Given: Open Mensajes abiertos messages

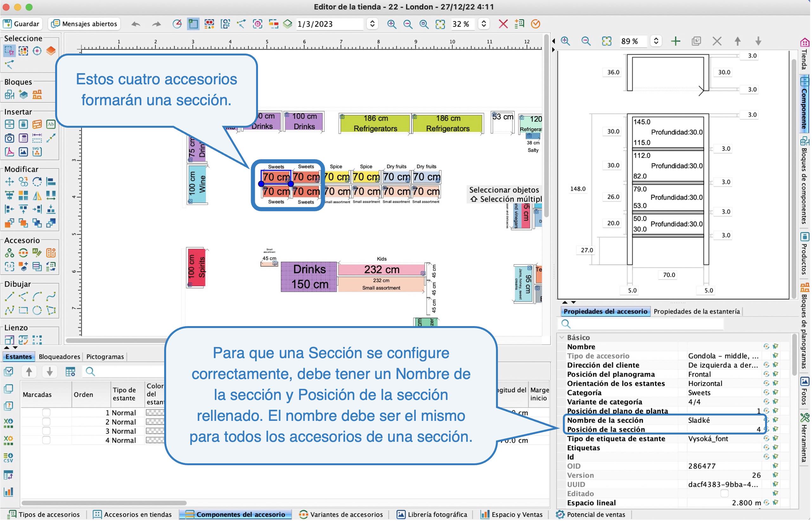Looking at the screenshot, I should 84,24.
